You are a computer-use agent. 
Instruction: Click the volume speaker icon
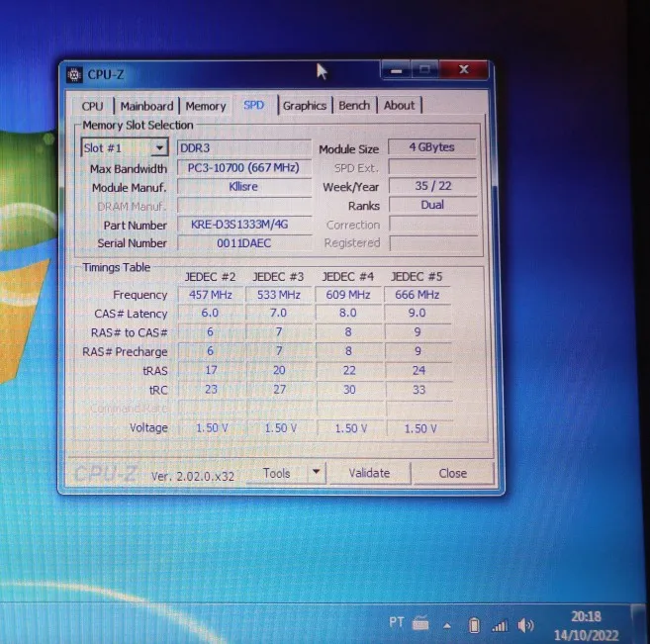pos(525,625)
